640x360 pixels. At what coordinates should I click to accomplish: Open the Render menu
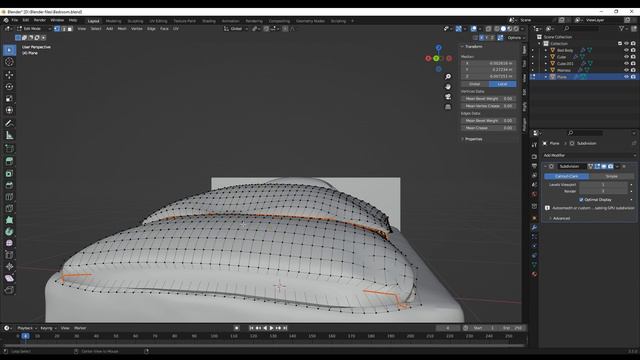[40, 20]
